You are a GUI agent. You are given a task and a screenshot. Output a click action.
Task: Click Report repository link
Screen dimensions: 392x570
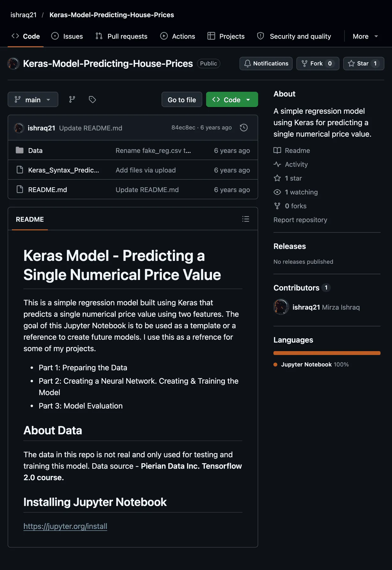point(300,220)
